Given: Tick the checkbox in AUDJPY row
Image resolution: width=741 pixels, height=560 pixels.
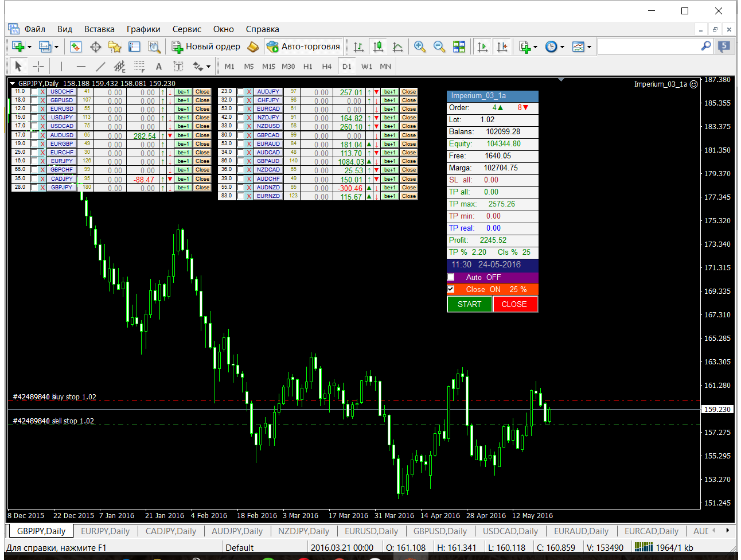Looking at the screenshot, I should click(x=241, y=92).
